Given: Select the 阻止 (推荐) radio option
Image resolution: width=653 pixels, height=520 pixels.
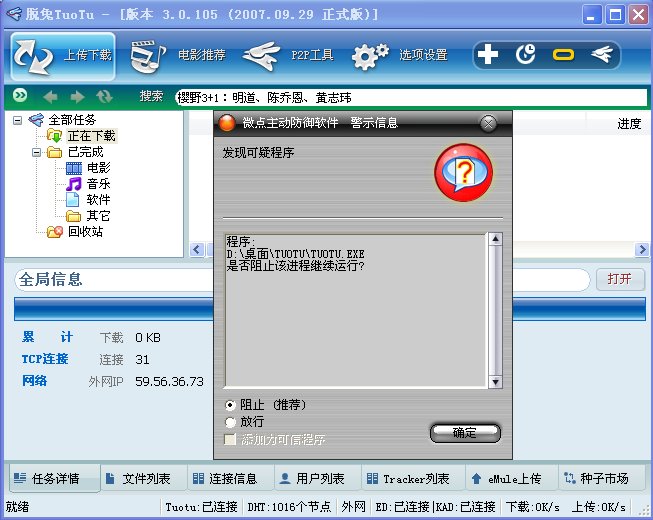Looking at the screenshot, I should [230, 405].
